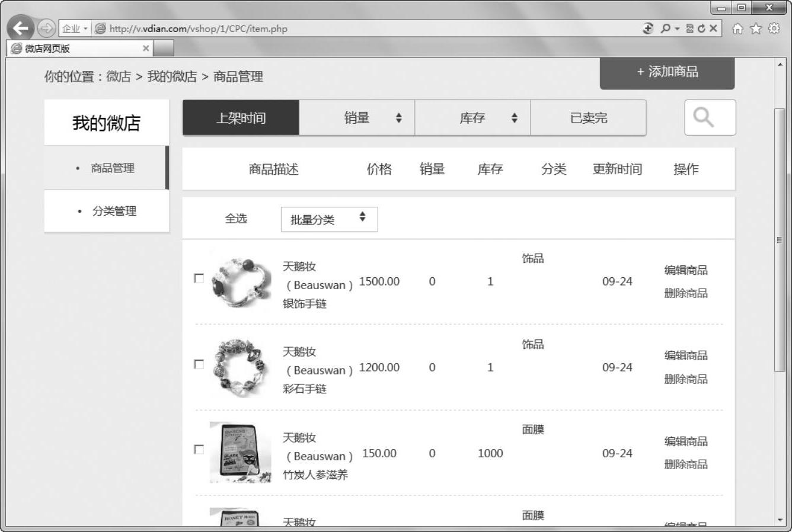Sort products by the 库存 tab
Image resolution: width=792 pixels, height=532 pixels.
pyautogui.click(x=472, y=118)
